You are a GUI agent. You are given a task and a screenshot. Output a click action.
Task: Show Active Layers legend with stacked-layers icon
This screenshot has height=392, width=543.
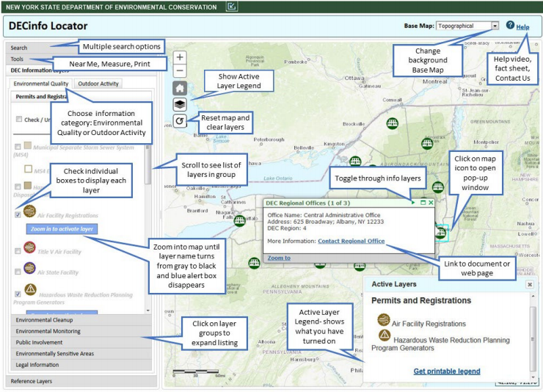pos(180,104)
